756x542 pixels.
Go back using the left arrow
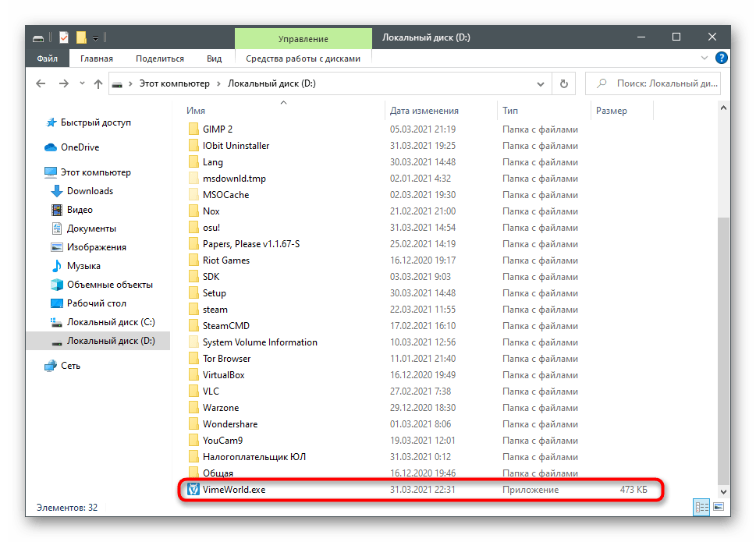click(41, 83)
